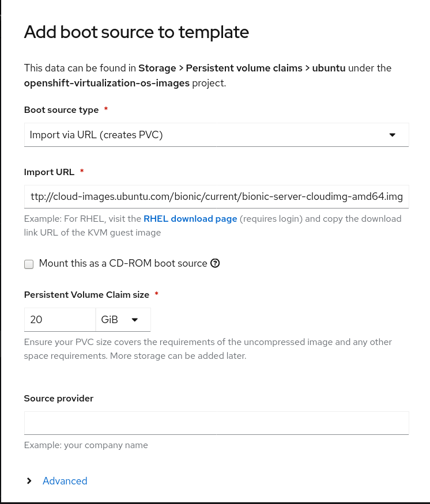The height and width of the screenshot is (504, 430).
Task: Click inside the Source provider input field
Action: tap(216, 422)
